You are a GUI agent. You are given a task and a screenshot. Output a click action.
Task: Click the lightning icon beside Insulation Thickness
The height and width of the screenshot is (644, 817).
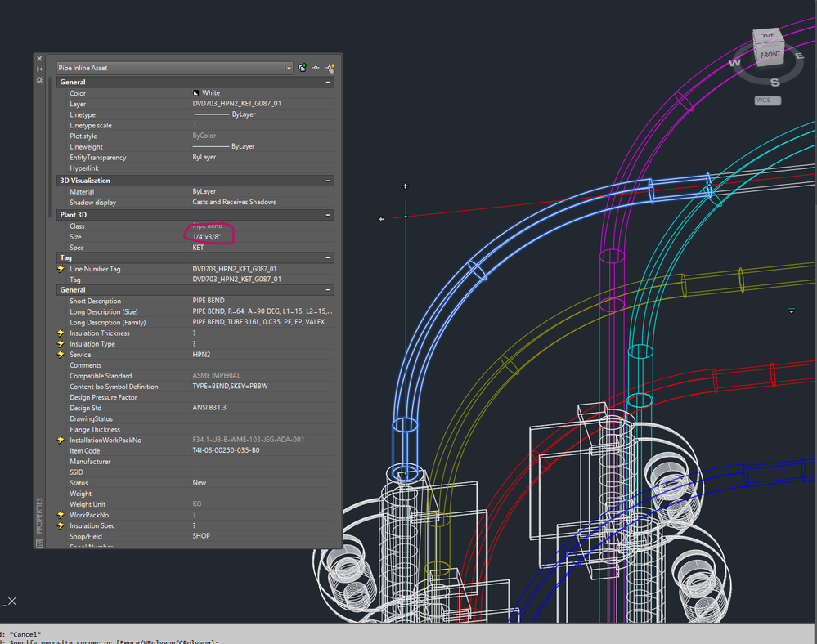click(x=61, y=333)
